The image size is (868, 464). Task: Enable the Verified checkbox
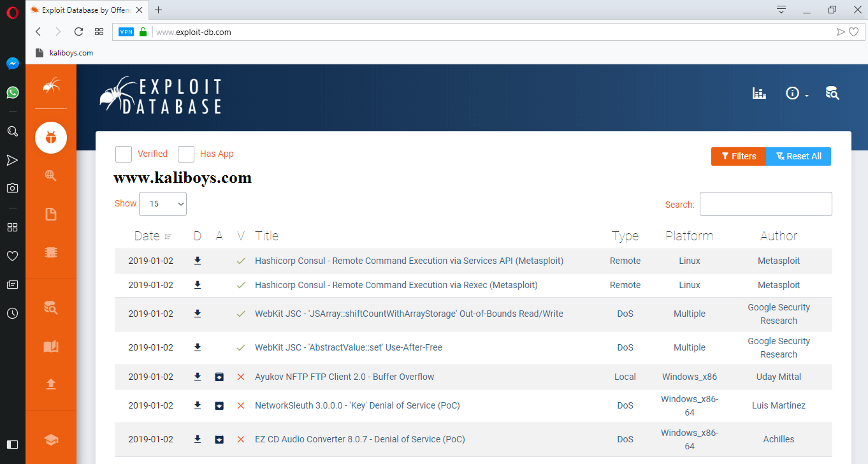point(124,154)
